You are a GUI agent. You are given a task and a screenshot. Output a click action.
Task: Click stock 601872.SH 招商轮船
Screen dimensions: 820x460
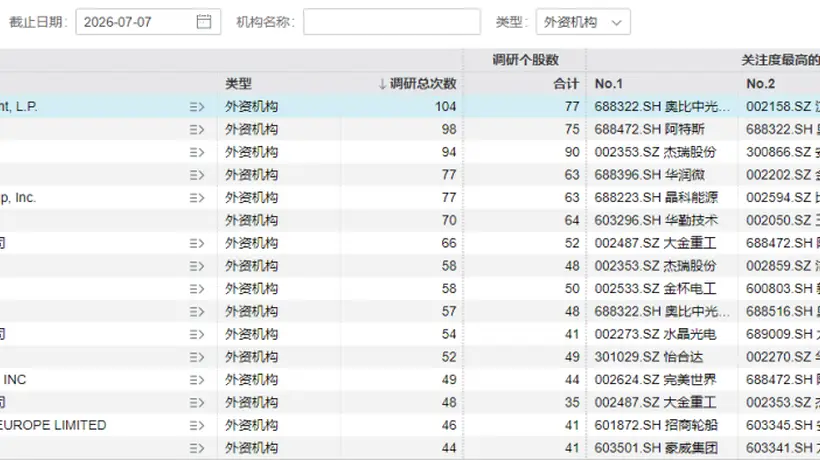pos(656,425)
